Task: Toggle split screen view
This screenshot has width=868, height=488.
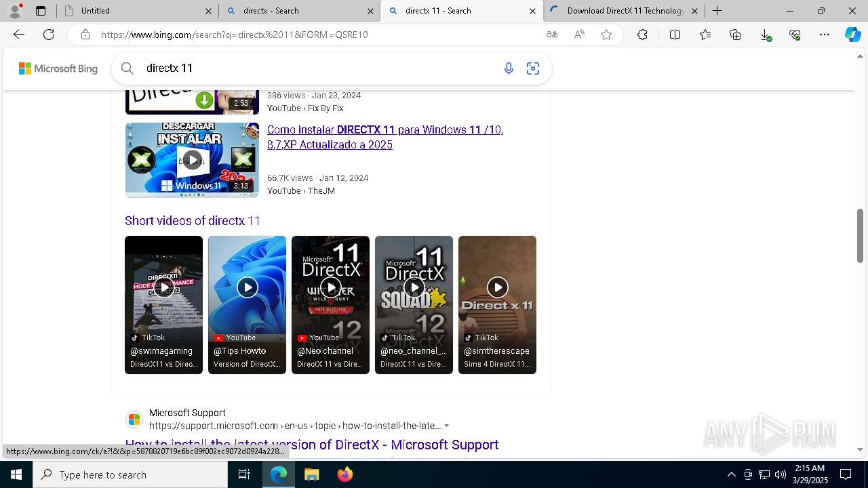Action: (x=675, y=35)
